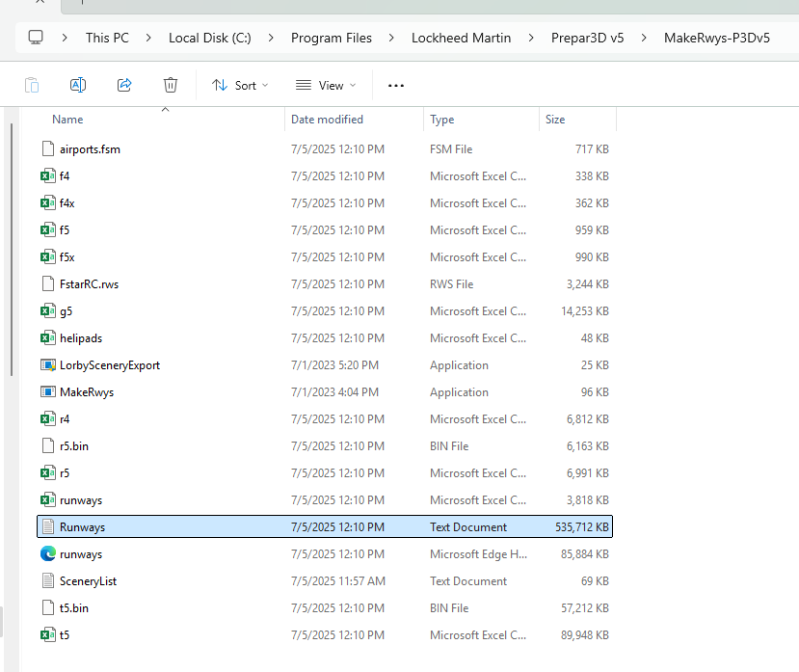
Task: Select the LorbySceneryExport application icon
Action: click(48, 365)
